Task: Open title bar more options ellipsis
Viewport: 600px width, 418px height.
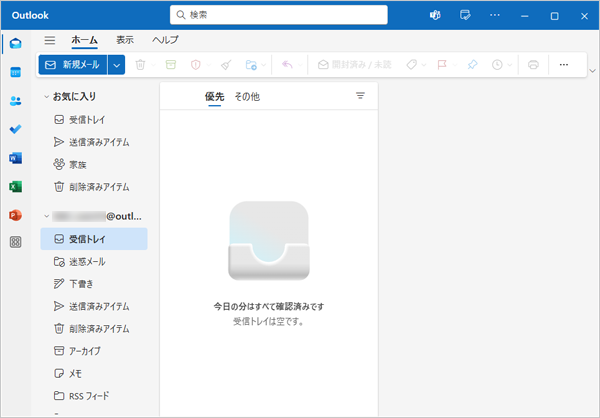Action: [495, 15]
